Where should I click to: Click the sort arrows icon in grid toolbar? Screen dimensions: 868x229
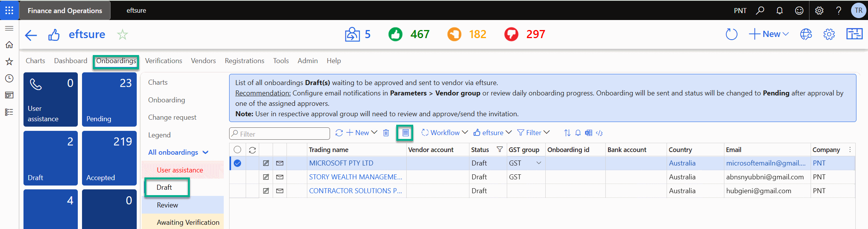567,133
